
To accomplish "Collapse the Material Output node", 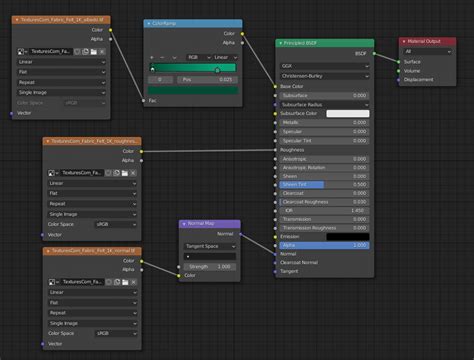I will click(404, 41).
